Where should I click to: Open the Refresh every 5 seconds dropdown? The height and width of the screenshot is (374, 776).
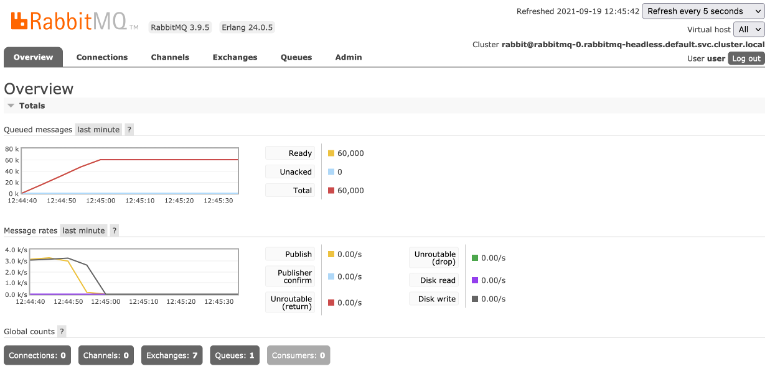(x=703, y=11)
